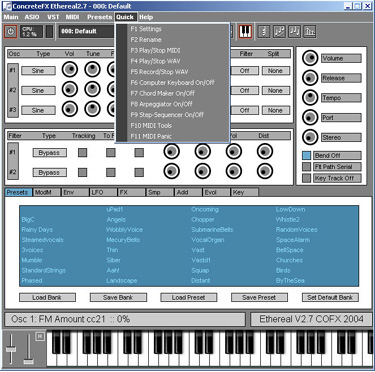This screenshot has height=372, width=375.
Task: Click the Save Preset button
Action: [259, 297]
